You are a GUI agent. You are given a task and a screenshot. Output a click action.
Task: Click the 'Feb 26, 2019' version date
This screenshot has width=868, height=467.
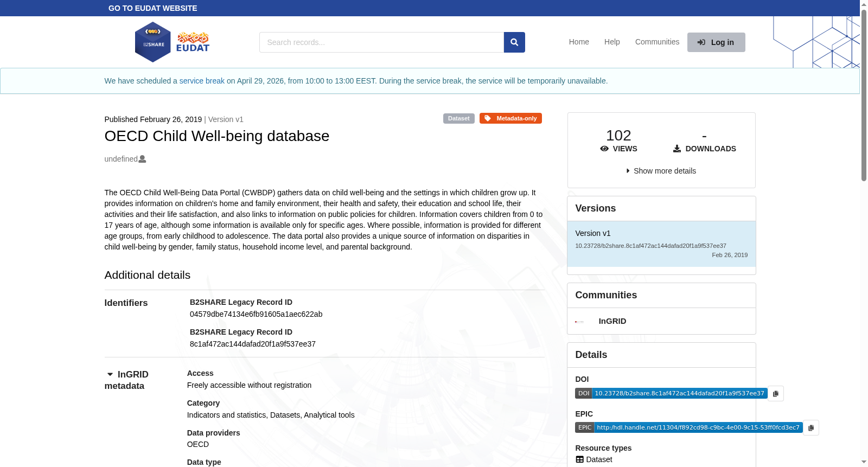(730, 255)
